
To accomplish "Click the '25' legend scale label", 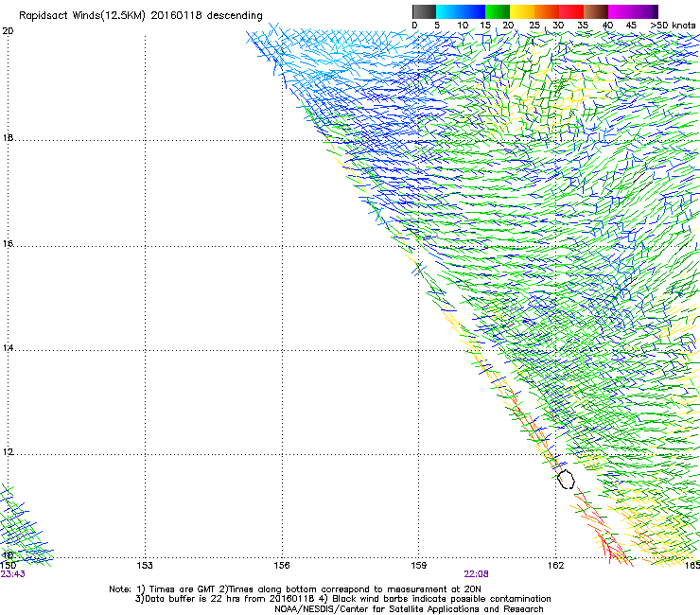I will tap(534, 26).
